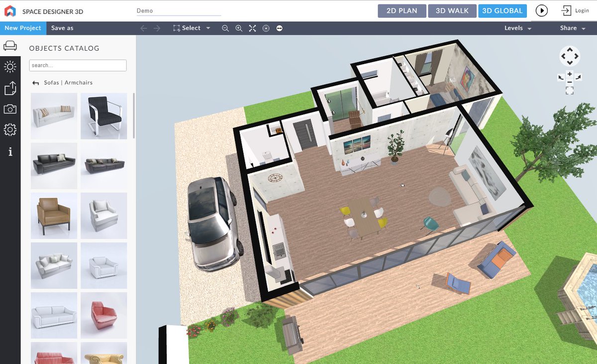
Task: Open the furniture objects catalog sidebar icon
Action: pyautogui.click(x=10, y=46)
